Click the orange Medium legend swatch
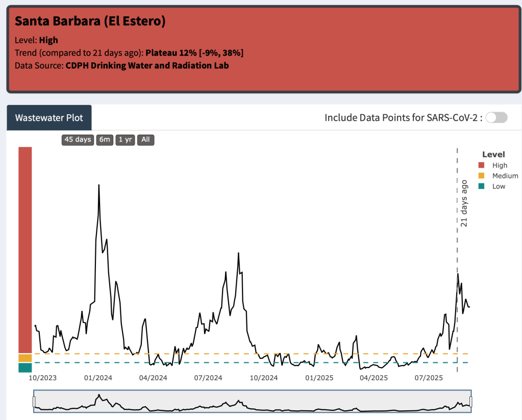 coord(481,176)
